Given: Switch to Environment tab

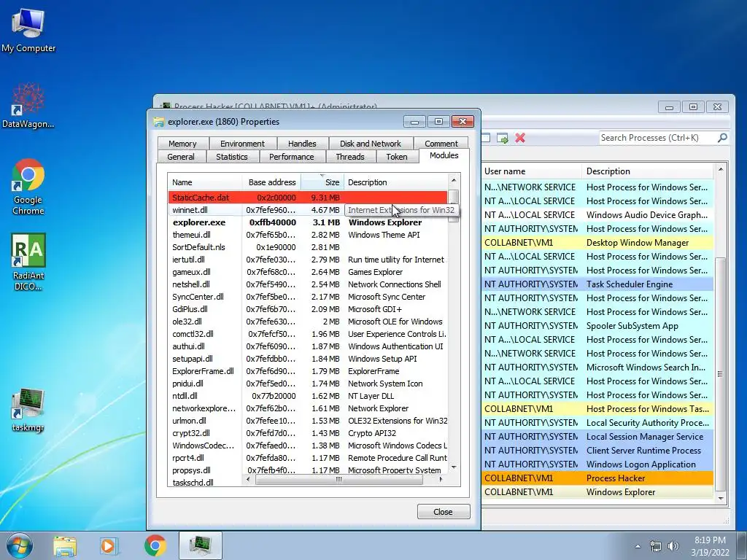Looking at the screenshot, I should click(x=242, y=144).
